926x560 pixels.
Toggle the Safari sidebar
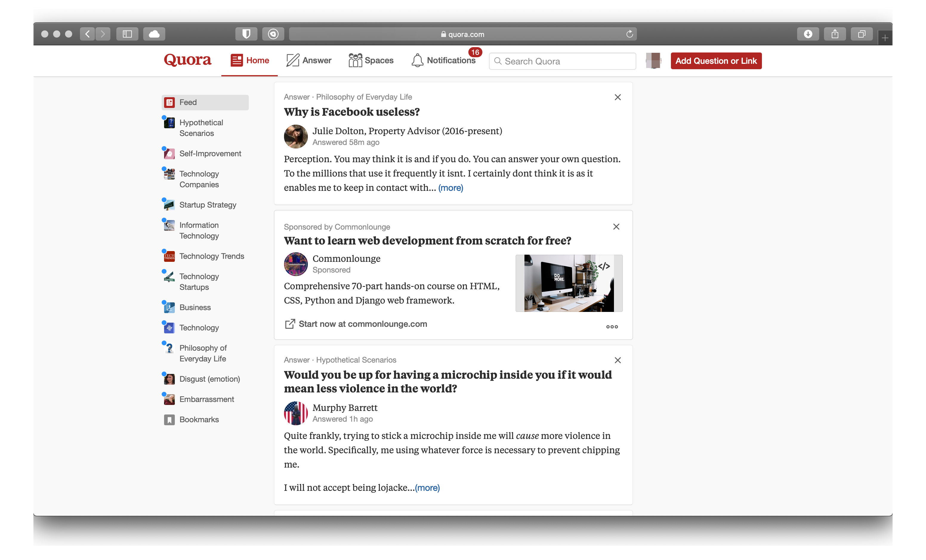[127, 34]
